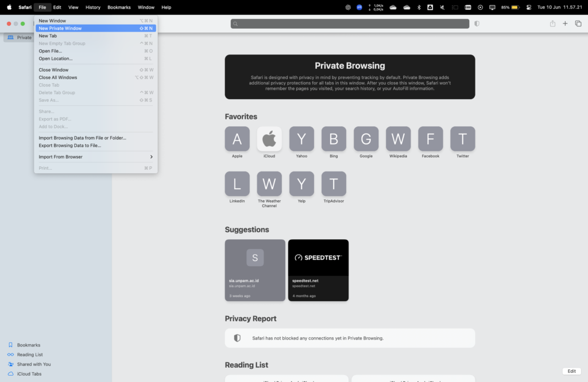Open the Window menu
The width and height of the screenshot is (588, 382).
pyautogui.click(x=146, y=7)
